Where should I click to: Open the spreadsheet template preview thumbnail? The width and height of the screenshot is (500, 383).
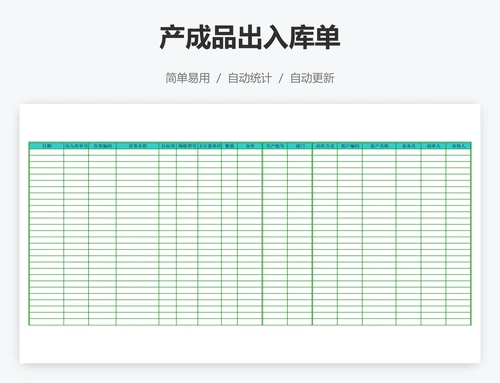[x=250, y=233]
